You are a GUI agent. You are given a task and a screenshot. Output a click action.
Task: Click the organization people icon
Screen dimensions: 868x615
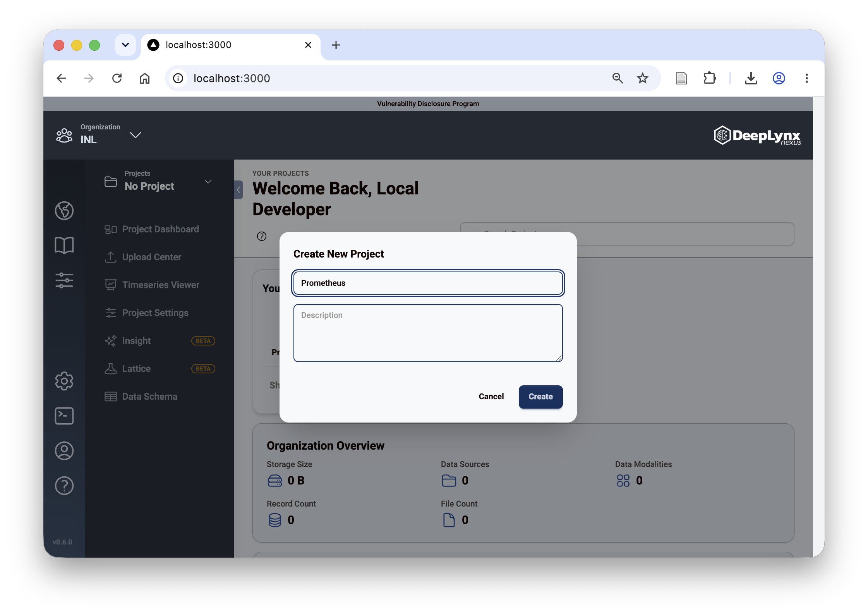click(64, 136)
